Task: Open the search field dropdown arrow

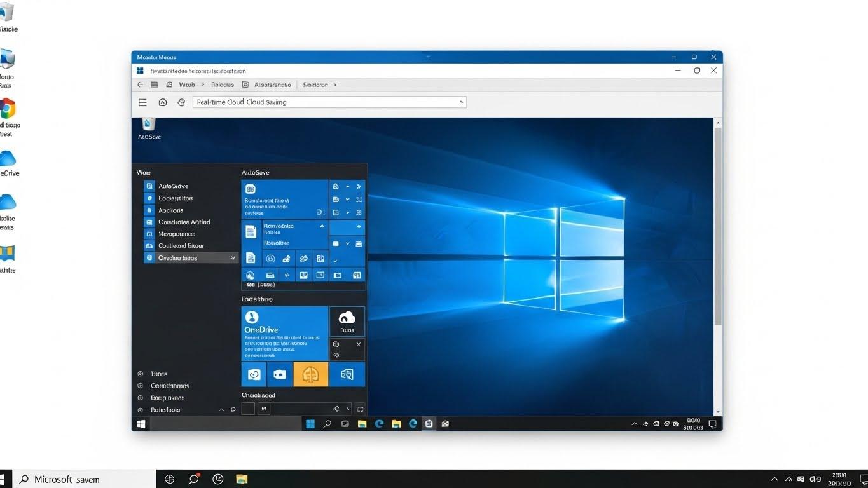Action: tap(460, 102)
